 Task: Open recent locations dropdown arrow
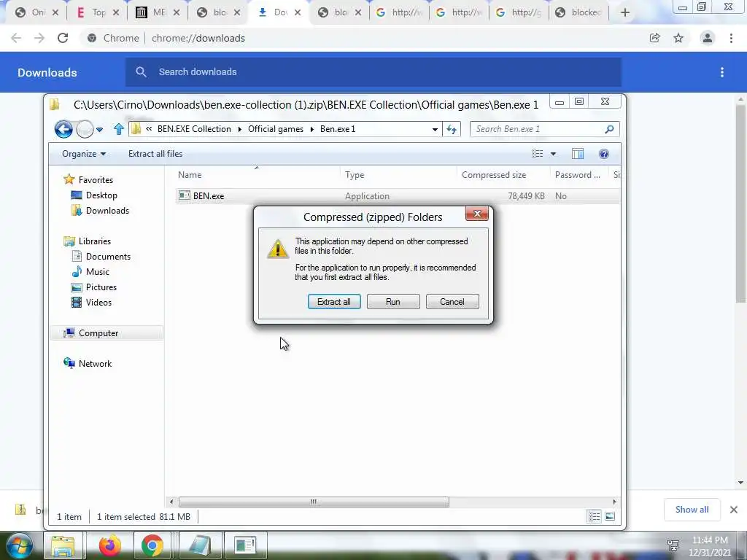[x=99, y=130]
